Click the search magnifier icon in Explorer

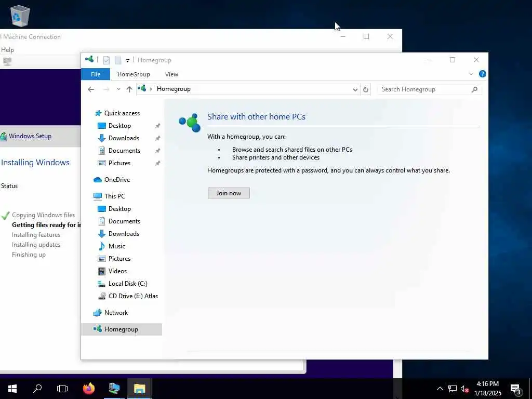tap(474, 89)
